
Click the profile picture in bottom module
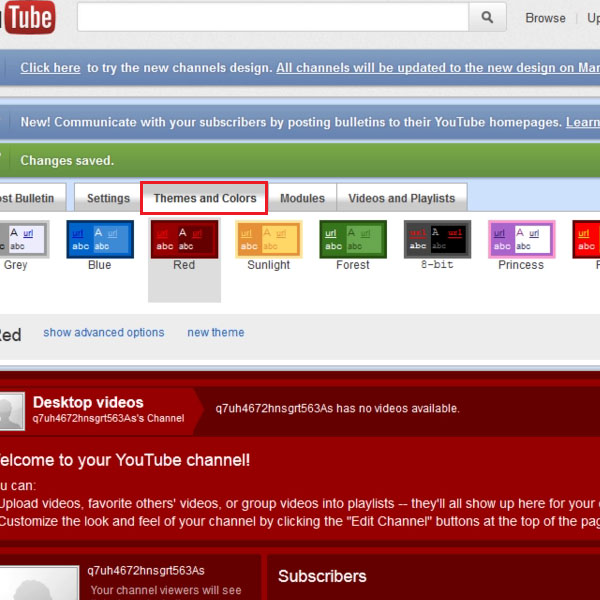[x=39, y=583]
